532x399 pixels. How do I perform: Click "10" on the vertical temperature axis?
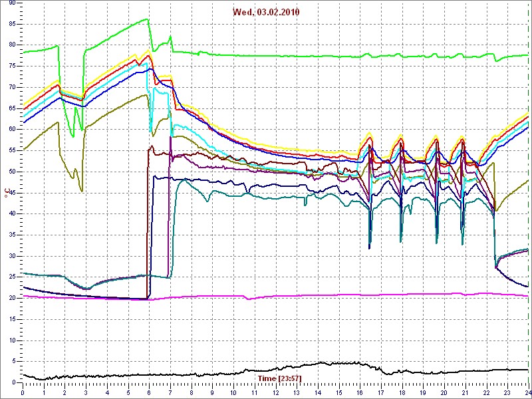[12, 340]
